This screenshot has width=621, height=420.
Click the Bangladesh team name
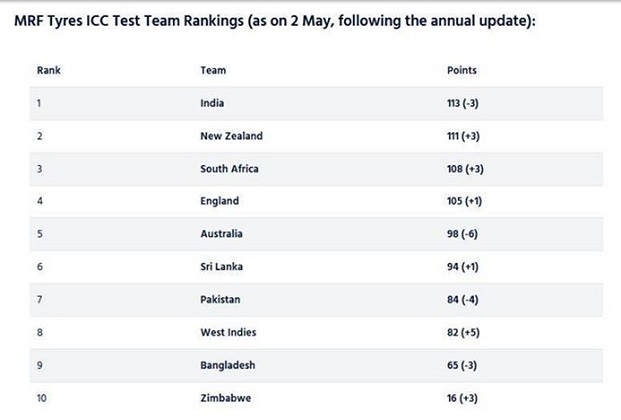coord(228,365)
